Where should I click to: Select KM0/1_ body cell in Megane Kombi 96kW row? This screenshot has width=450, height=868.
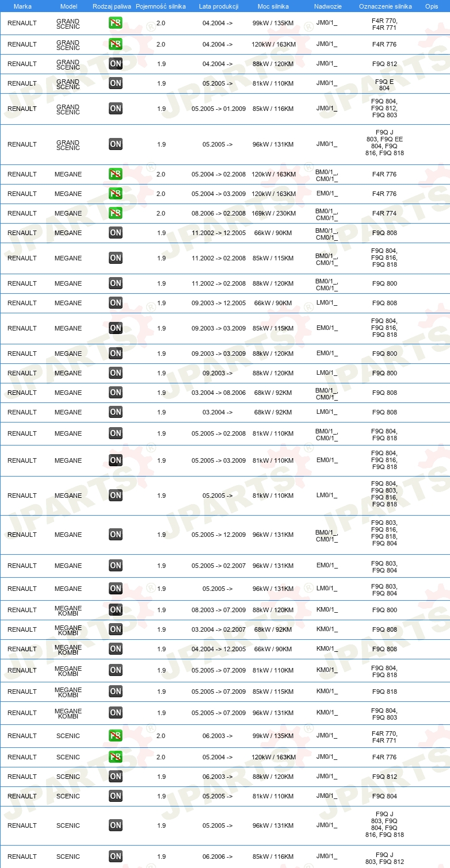pyautogui.click(x=327, y=713)
